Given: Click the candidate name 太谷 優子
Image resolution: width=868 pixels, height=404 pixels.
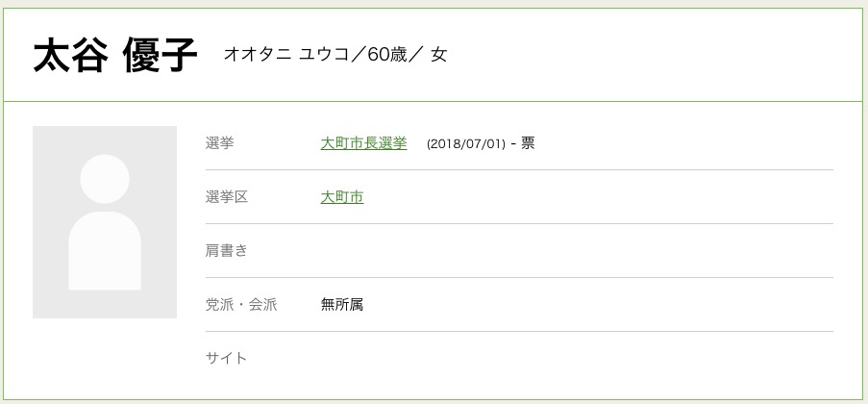Looking at the screenshot, I should (x=114, y=55).
